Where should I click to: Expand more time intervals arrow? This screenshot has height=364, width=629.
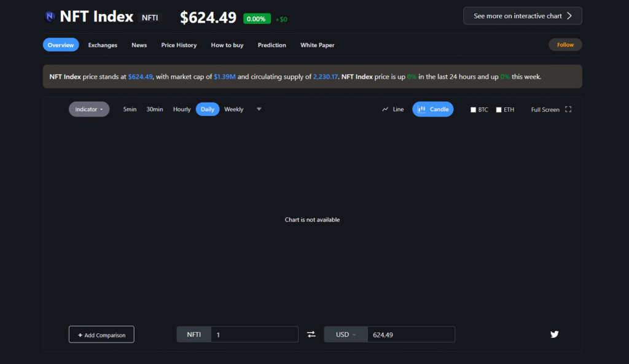coord(259,109)
